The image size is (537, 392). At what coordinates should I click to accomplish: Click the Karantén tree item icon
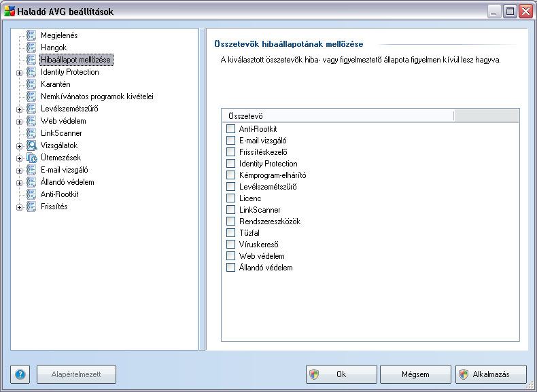(x=31, y=84)
